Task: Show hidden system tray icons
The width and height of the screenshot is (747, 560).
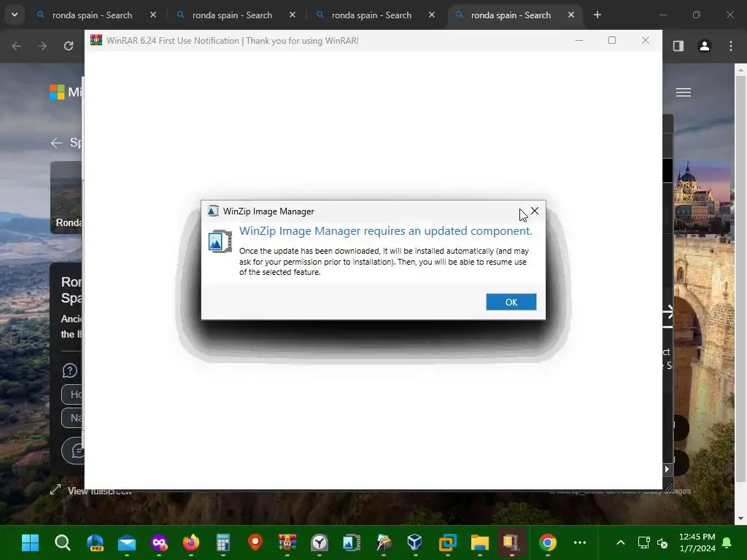Action: (x=620, y=542)
